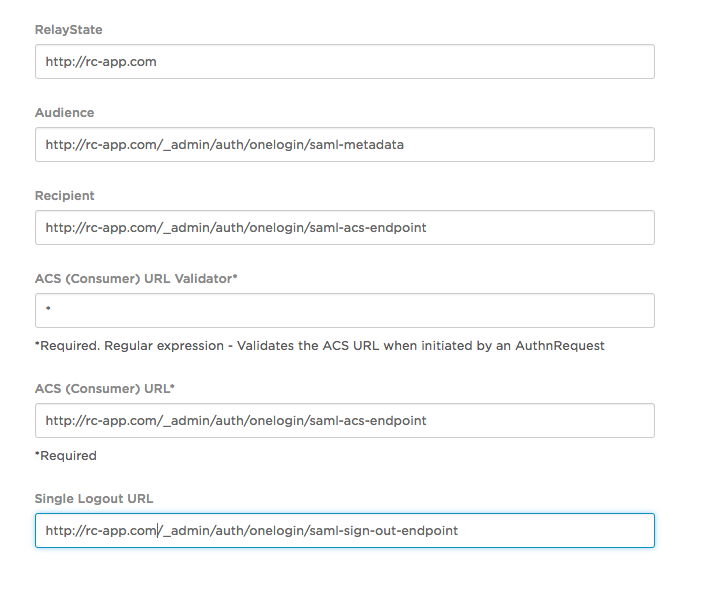The height and width of the screenshot is (597, 710).
Task: Place cursor on the http://rc-app.com RelayState value
Action: (101, 62)
